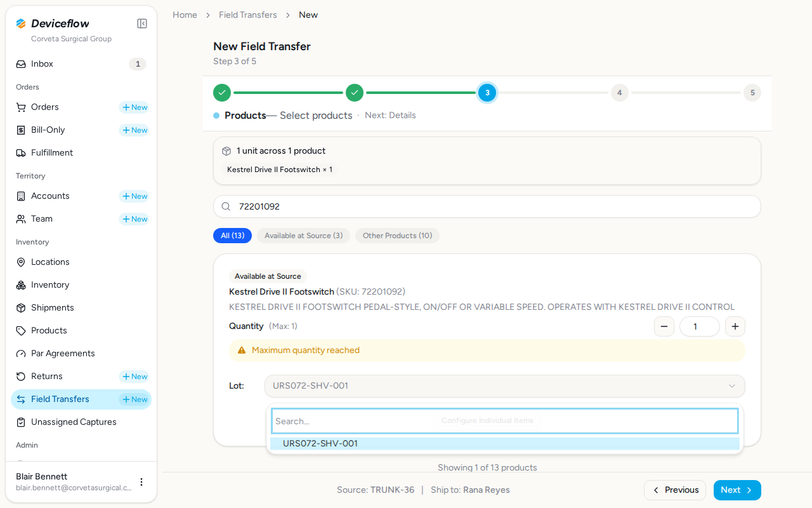Open Par Agreements in the sidebar
This screenshot has width=812, height=508.
[x=81, y=354]
